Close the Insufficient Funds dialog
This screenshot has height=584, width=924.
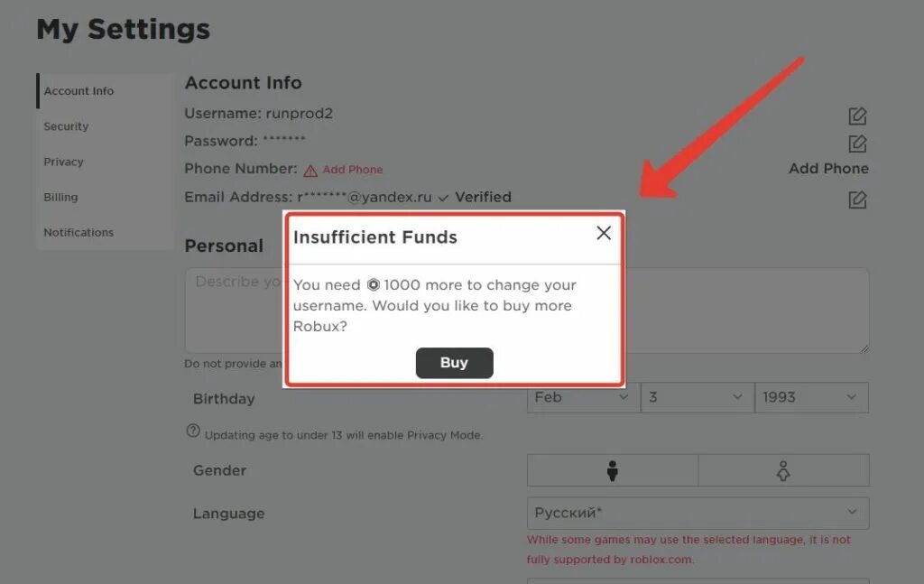[x=604, y=233]
